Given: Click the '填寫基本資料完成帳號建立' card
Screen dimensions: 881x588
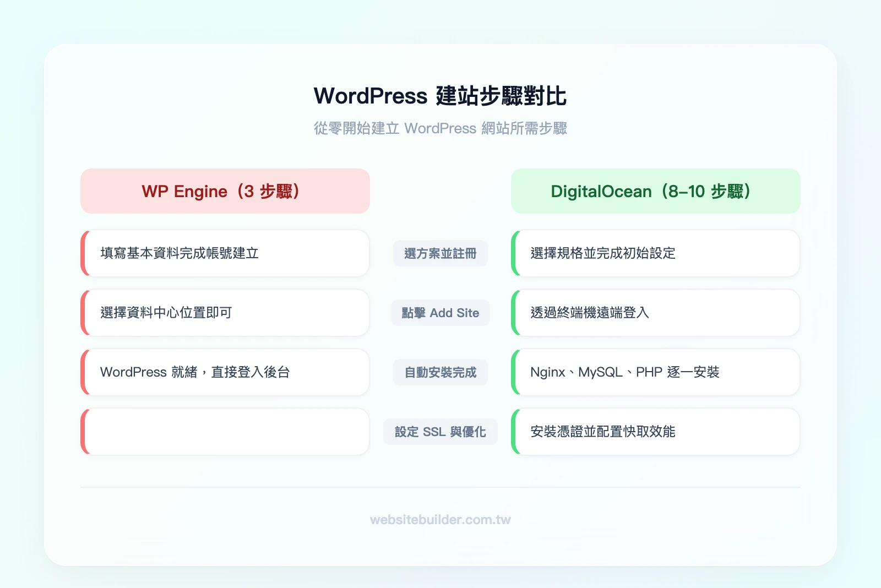Looking at the screenshot, I should (225, 253).
